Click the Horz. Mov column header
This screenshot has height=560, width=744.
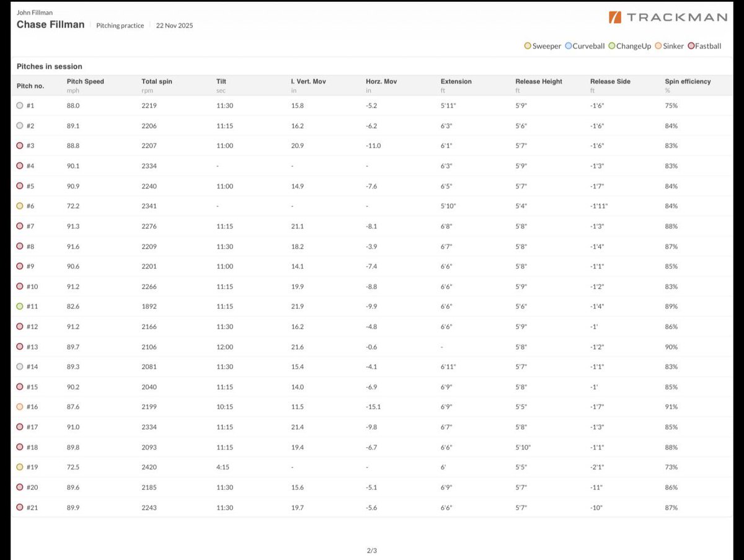[x=382, y=81]
